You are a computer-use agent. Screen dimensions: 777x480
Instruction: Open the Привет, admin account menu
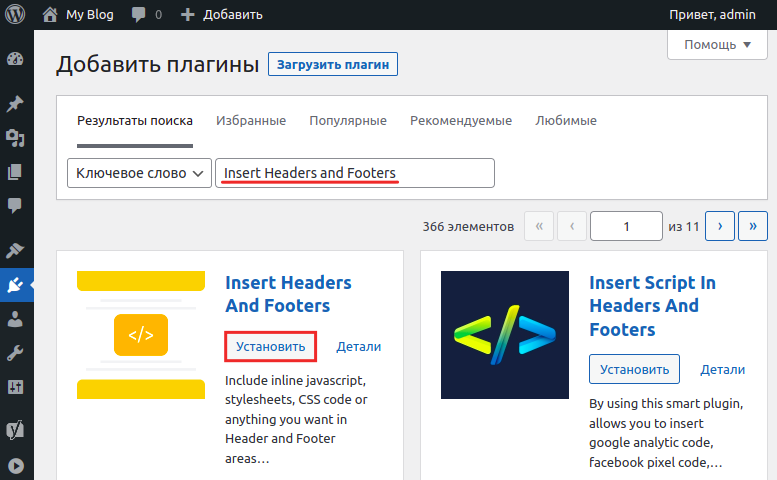coord(712,14)
